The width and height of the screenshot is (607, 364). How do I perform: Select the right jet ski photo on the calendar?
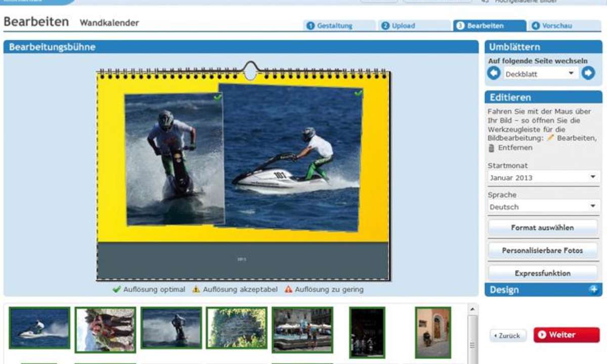pos(291,158)
